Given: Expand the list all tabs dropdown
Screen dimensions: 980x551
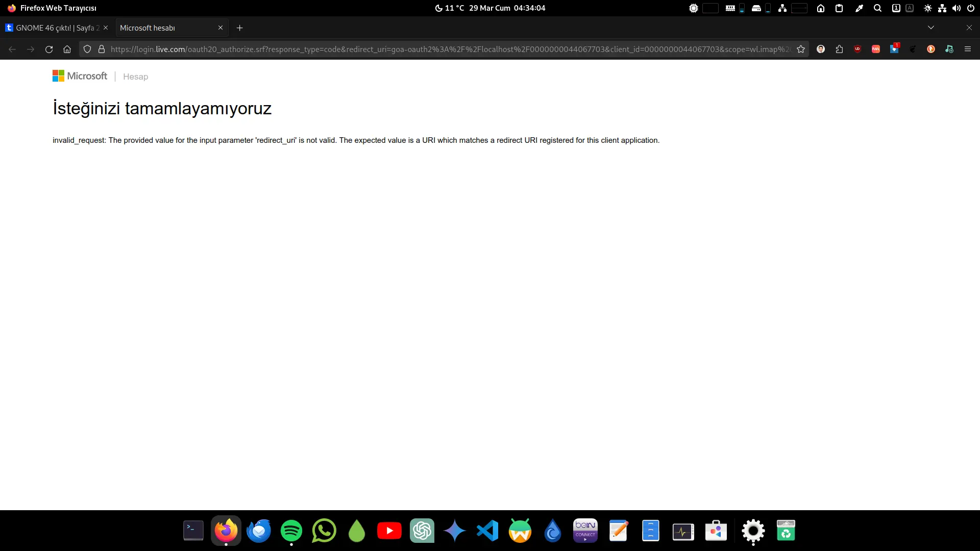Looking at the screenshot, I should 931,28.
